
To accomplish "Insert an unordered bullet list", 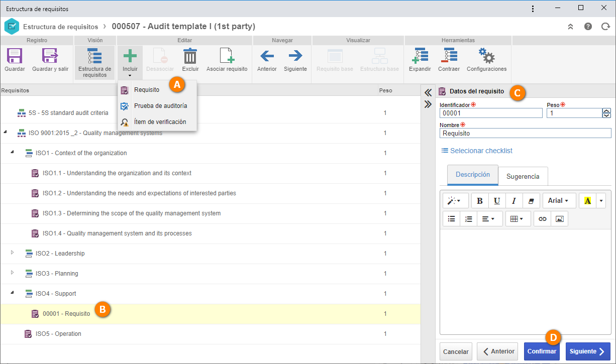I will [451, 219].
